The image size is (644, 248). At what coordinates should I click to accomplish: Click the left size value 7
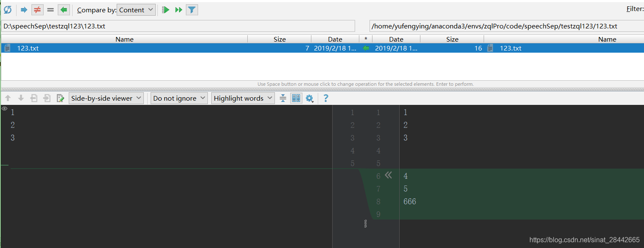[307, 48]
